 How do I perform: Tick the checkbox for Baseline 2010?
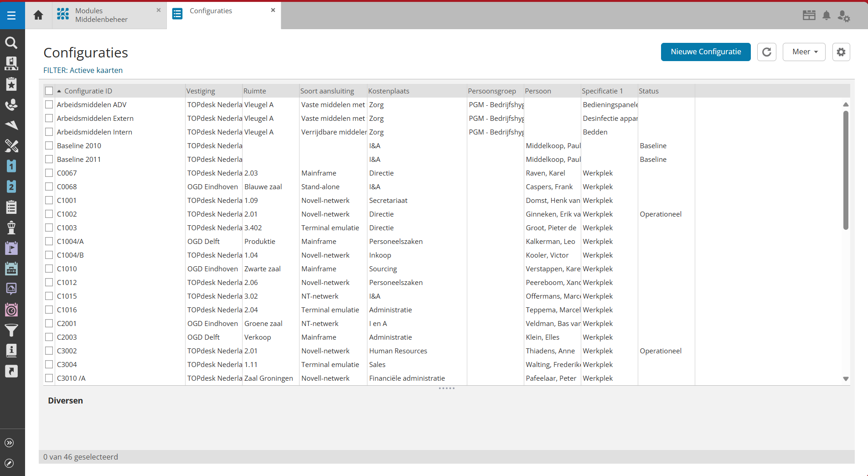pos(49,146)
